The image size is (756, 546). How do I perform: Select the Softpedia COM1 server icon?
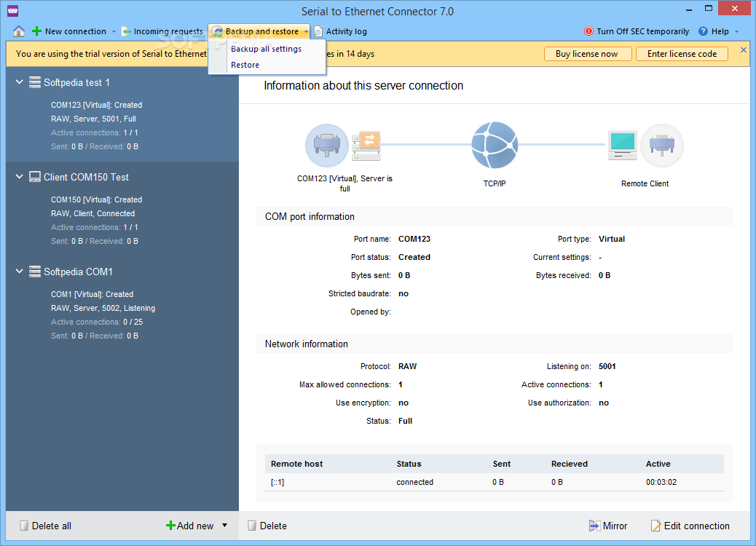click(x=35, y=272)
